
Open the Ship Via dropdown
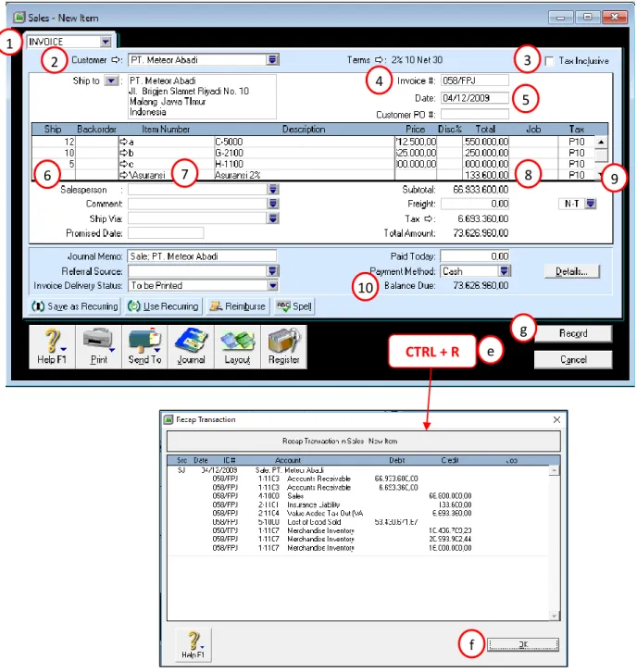pos(272,218)
